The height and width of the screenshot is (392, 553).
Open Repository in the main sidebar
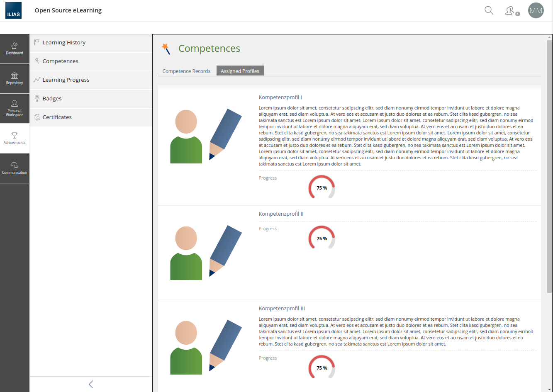point(15,78)
